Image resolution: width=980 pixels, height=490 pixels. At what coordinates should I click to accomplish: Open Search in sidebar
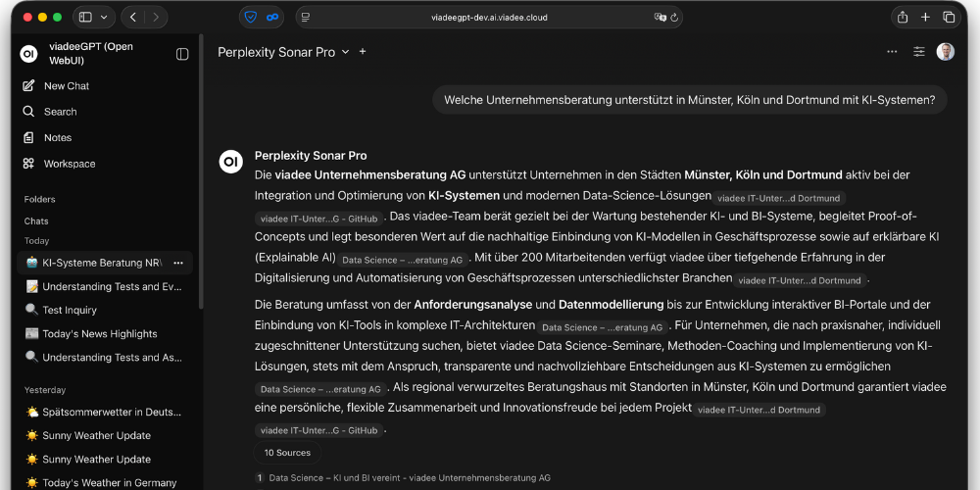[60, 112]
